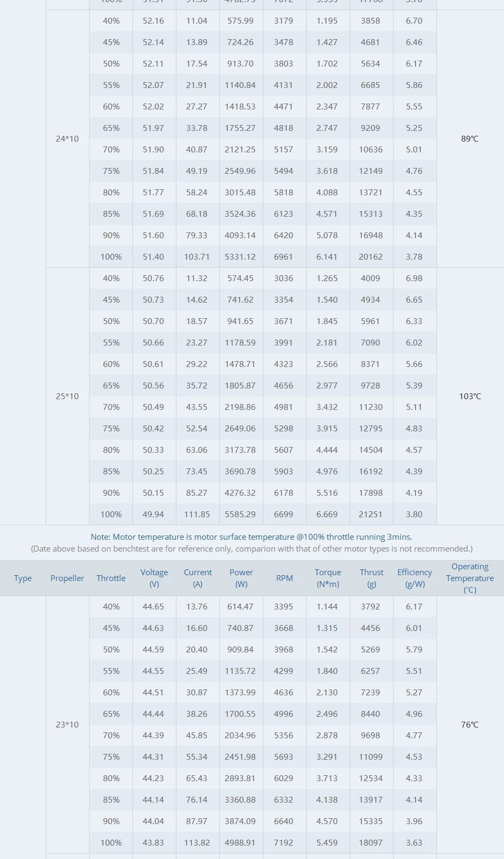Viewport: 504px width, 859px height.
Task: Click the Power (W) column header
Action: coord(241,578)
